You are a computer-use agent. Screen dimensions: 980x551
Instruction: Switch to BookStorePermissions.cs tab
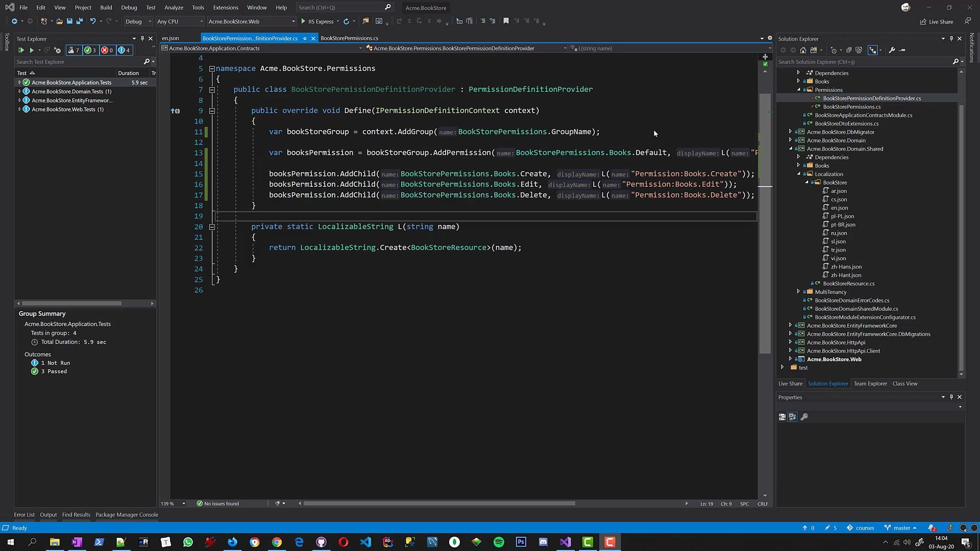click(x=349, y=38)
